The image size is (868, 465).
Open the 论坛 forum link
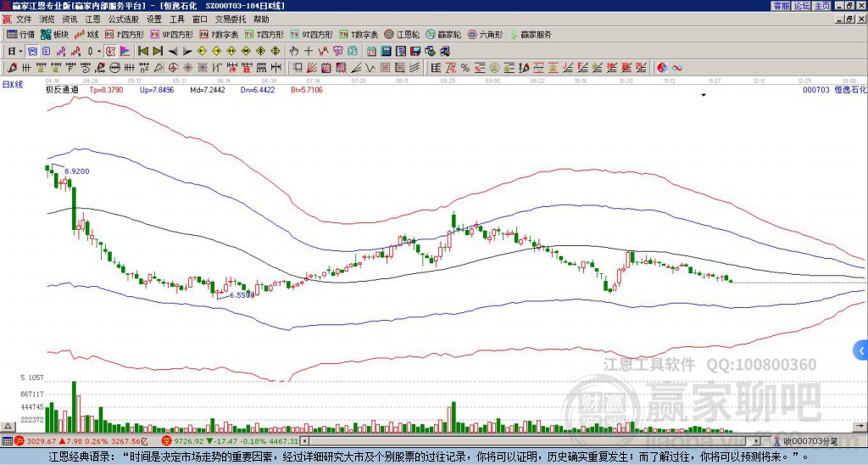tap(801, 6)
